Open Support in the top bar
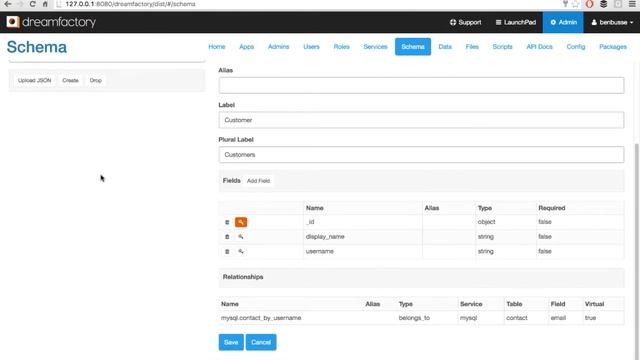Screen dimensions: 640x360 click(466, 22)
